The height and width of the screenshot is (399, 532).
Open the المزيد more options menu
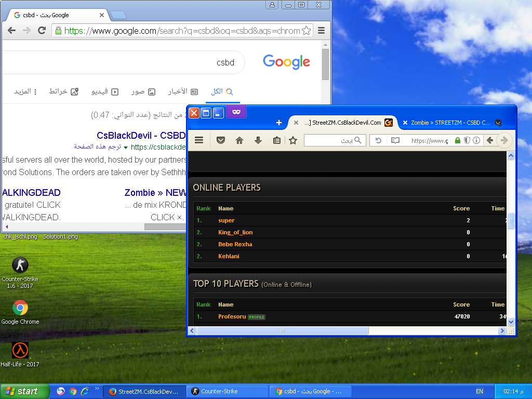click(x=25, y=91)
